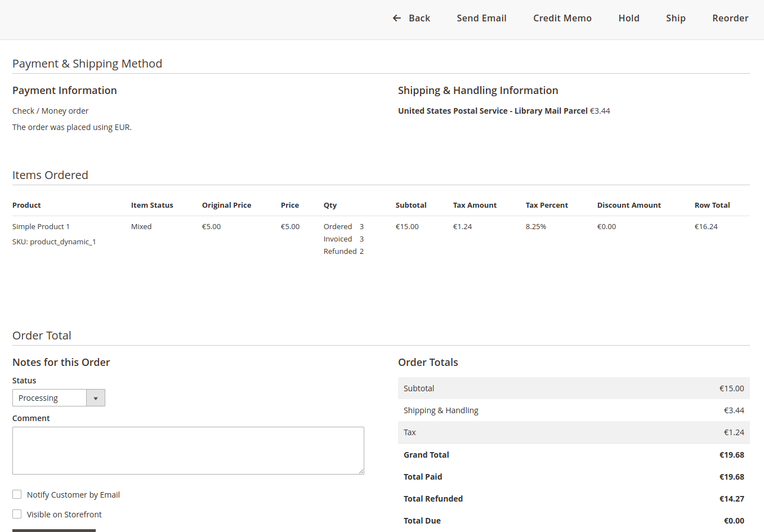Image resolution: width=764 pixels, height=532 pixels.
Task: Click inside the Comment text box
Action: [x=188, y=450]
